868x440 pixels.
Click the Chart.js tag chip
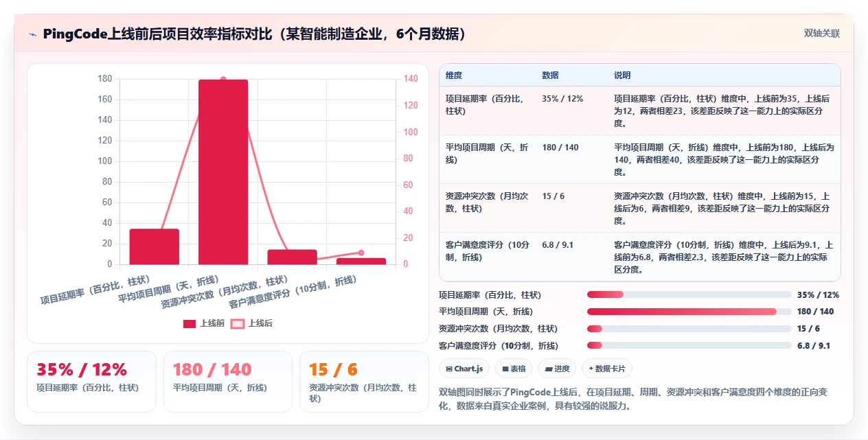point(465,369)
